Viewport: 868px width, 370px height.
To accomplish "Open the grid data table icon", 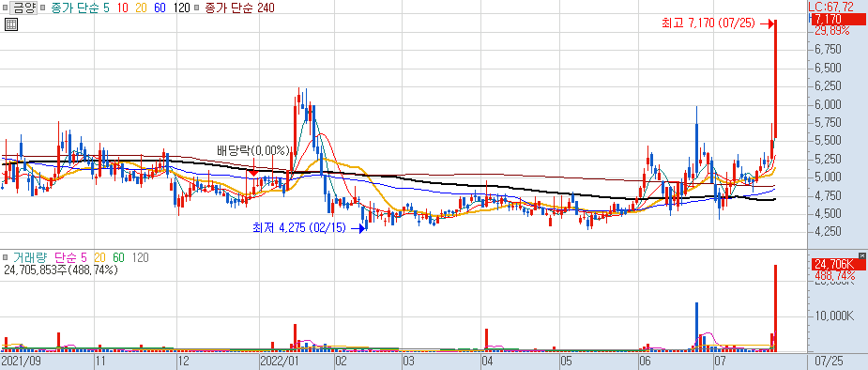I will [x=10, y=23].
